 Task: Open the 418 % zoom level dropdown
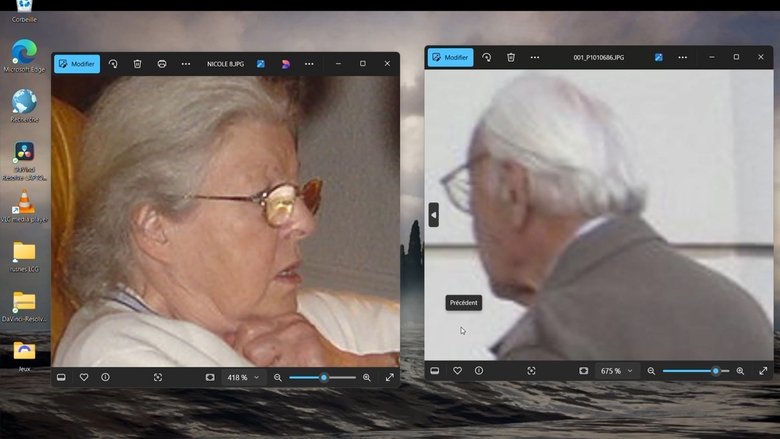[x=243, y=377]
